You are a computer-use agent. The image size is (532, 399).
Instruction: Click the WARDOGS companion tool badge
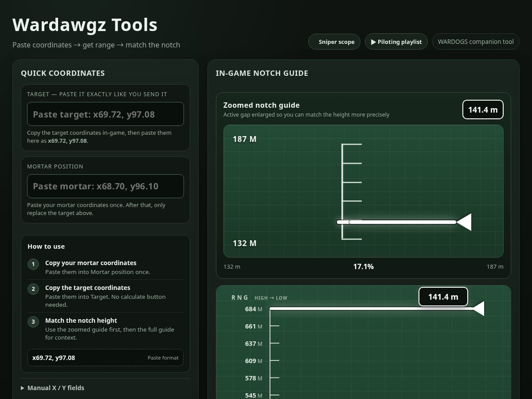pos(476,42)
